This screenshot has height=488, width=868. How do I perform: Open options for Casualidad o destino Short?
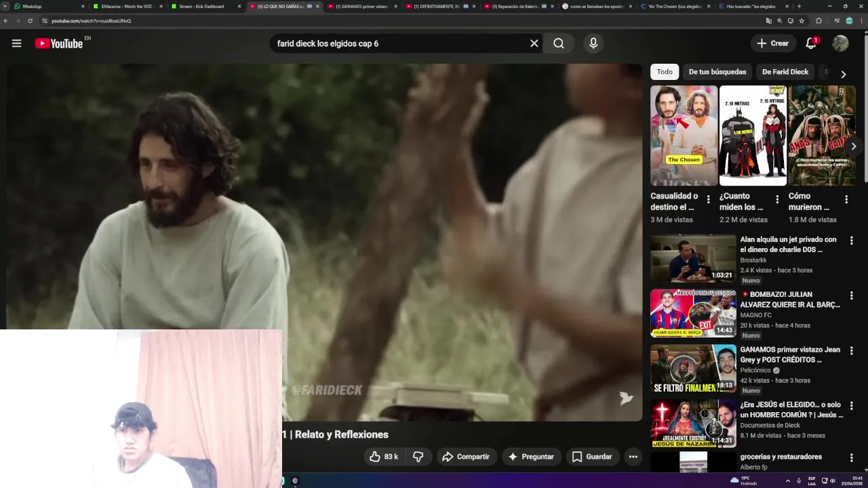point(708,199)
